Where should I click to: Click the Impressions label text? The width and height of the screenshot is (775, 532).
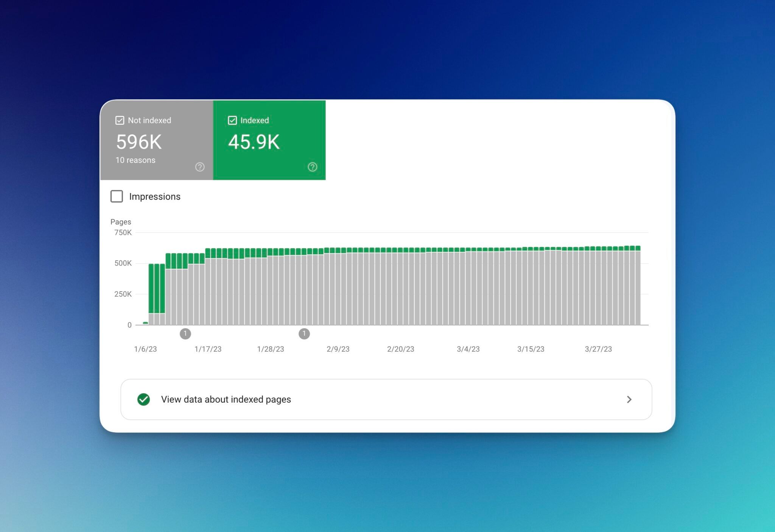(x=154, y=197)
